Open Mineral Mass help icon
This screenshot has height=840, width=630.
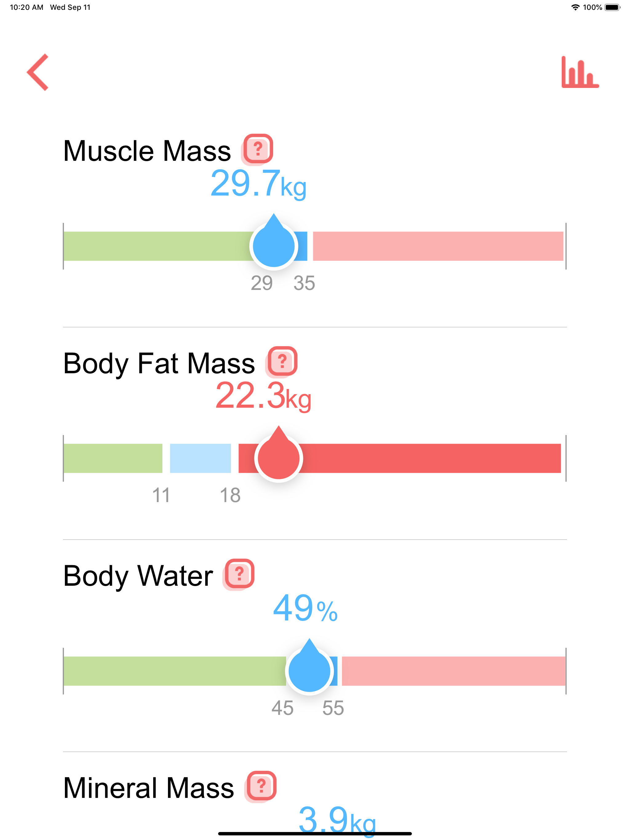click(x=261, y=786)
